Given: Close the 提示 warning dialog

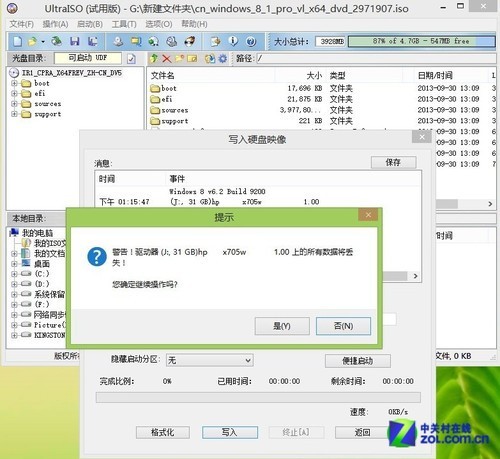Looking at the screenshot, I should tap(368, 215).
